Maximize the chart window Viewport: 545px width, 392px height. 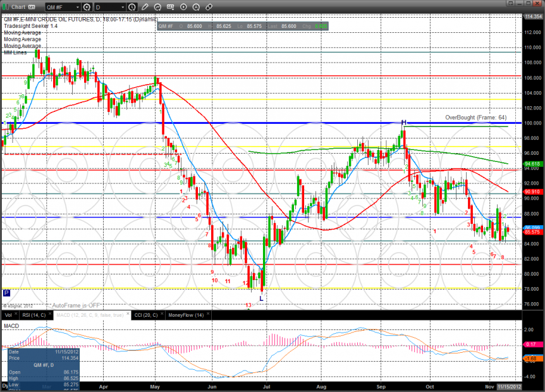pyautogui.click(x=529, y=3)
